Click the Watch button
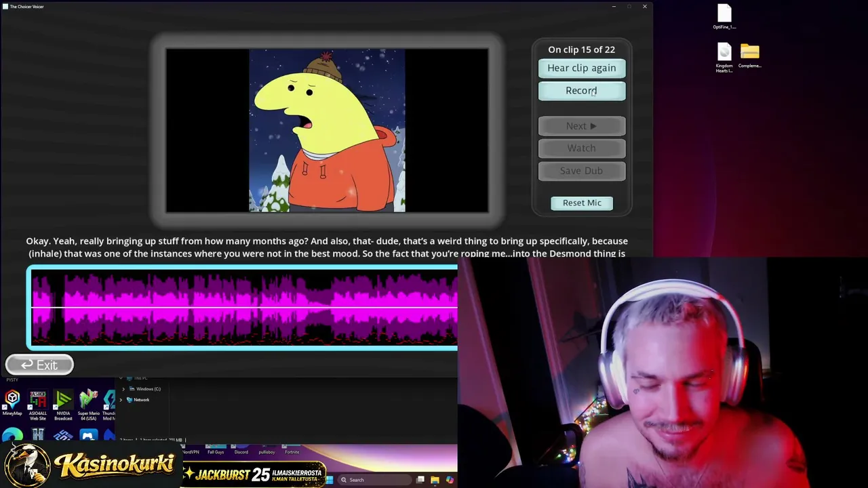 click(582, 148)
